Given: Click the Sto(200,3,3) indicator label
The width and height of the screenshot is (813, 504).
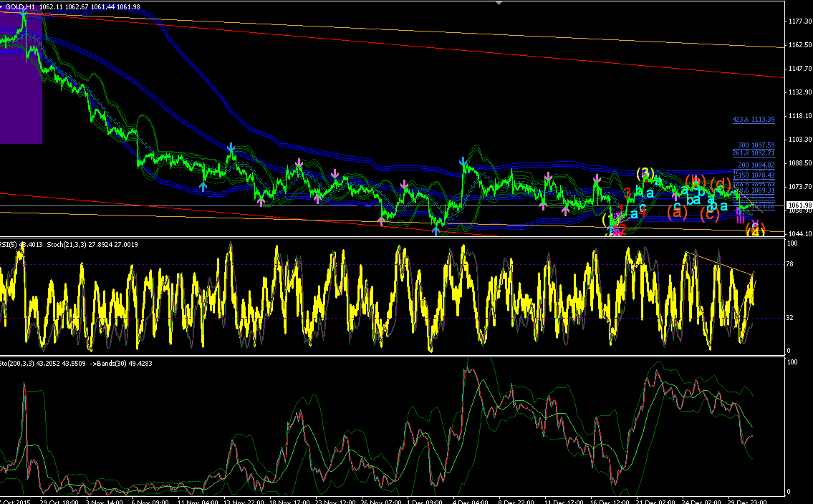Looking at the screenshot, I should click(42, 364).
